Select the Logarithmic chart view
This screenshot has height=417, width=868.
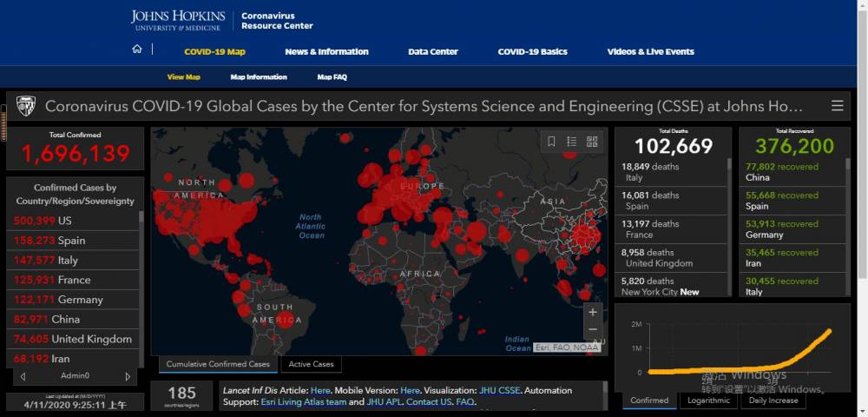coord(708,400)
